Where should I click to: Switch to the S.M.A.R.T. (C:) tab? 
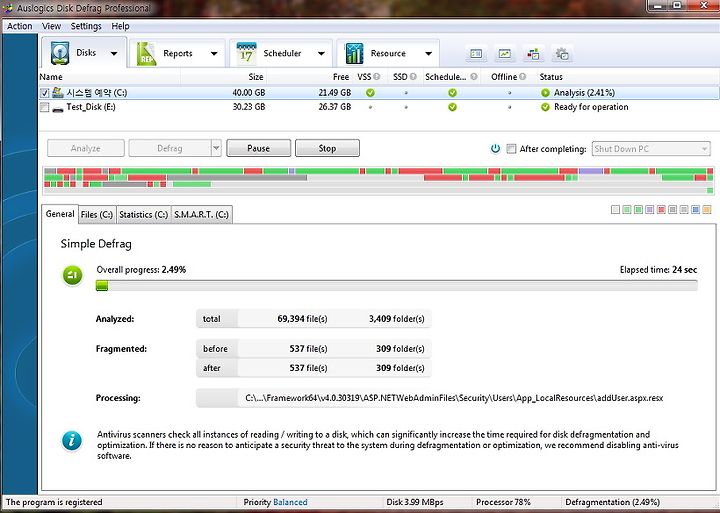pos(202,214)
